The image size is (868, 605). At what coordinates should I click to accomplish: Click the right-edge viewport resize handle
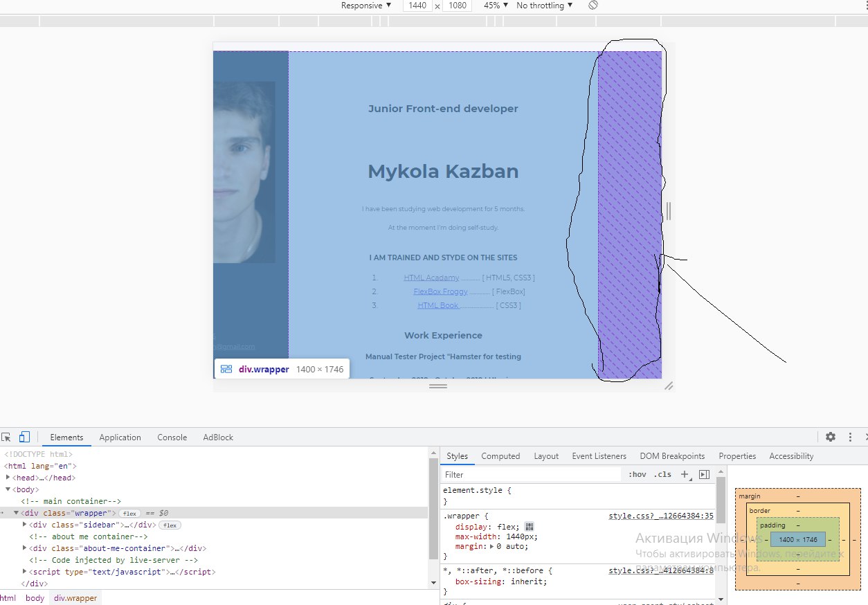[x=669, y=210]
